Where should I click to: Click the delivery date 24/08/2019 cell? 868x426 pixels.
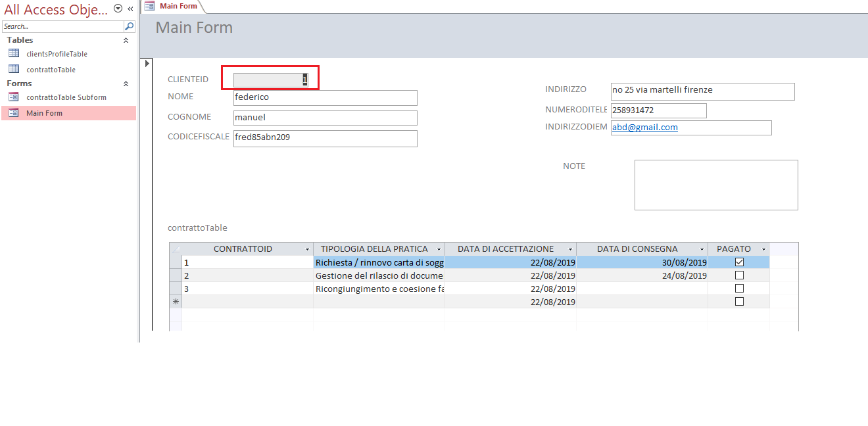coord(642,275)
